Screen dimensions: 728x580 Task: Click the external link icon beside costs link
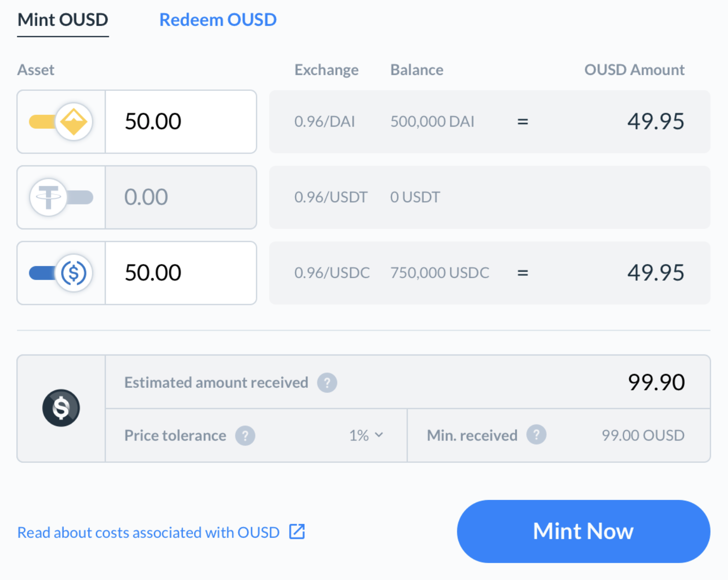point(296,532)
